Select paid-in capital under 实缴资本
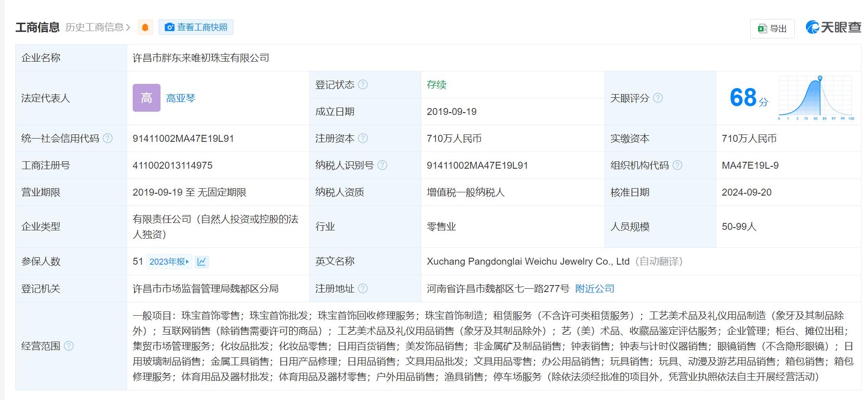The width and height of the screenshot is (868, 400). coord(749,139)
